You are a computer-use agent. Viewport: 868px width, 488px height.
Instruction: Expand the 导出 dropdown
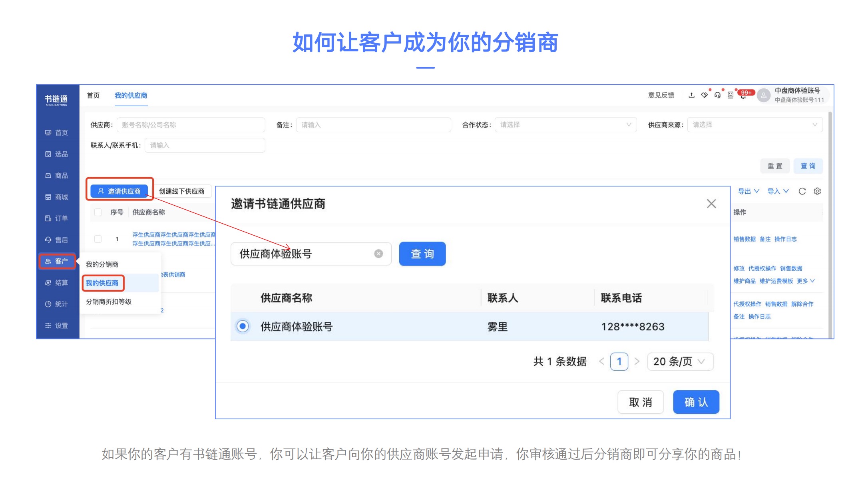tap(749, 191)
